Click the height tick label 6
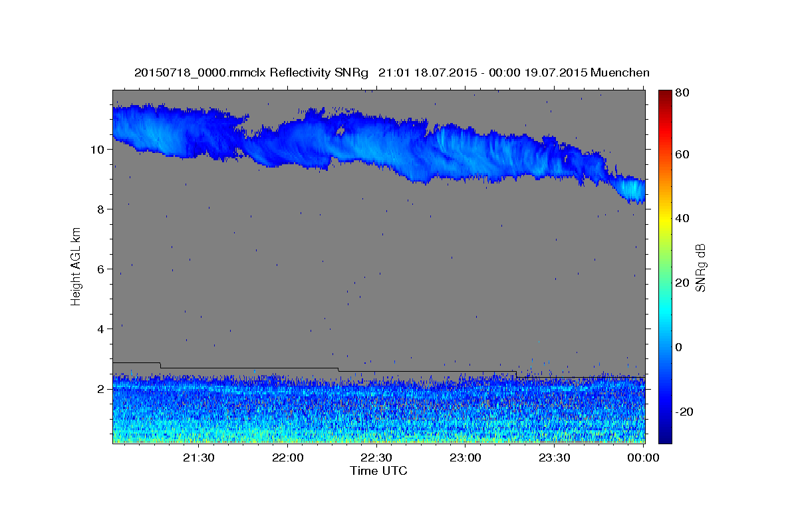 (x=102, y=269)
